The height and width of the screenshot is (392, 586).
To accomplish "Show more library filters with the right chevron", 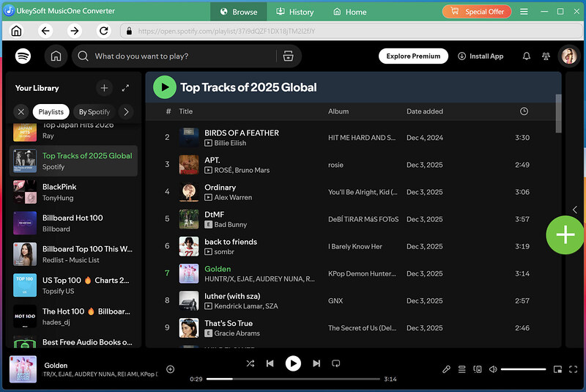I will coord(126,111).
